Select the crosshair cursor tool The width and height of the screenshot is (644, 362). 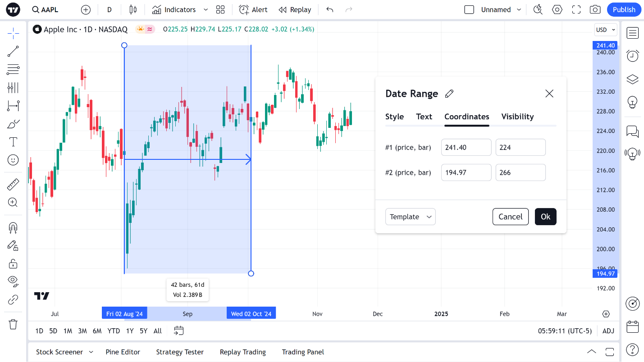pyautogui.click(x=14, y=33)
